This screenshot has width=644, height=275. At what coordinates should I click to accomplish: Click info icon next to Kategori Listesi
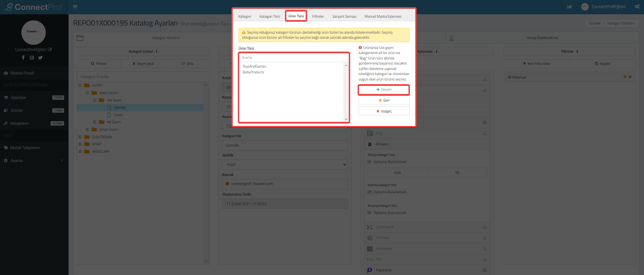click(156, 52)
